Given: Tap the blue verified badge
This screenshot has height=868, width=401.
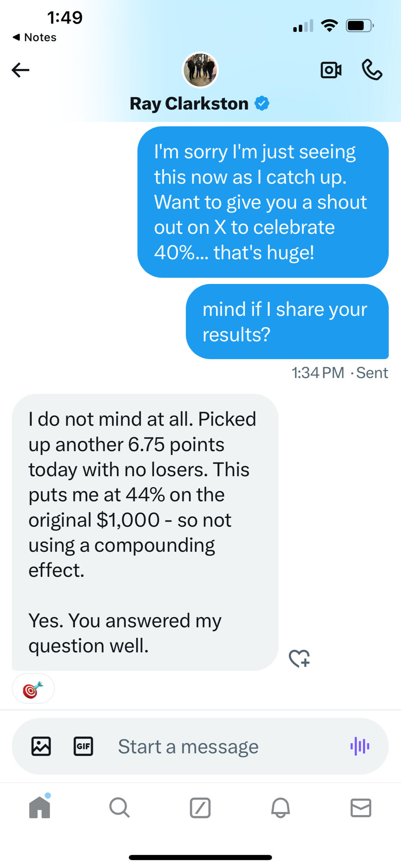Looking at the screenshot, I should [262, 103].
